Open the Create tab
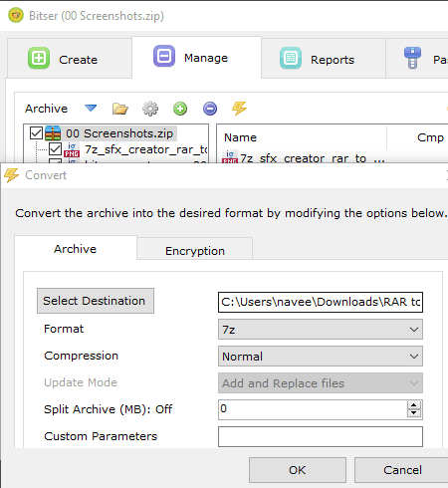The width and height of the screenshot is (448, 488). point(70,59)
